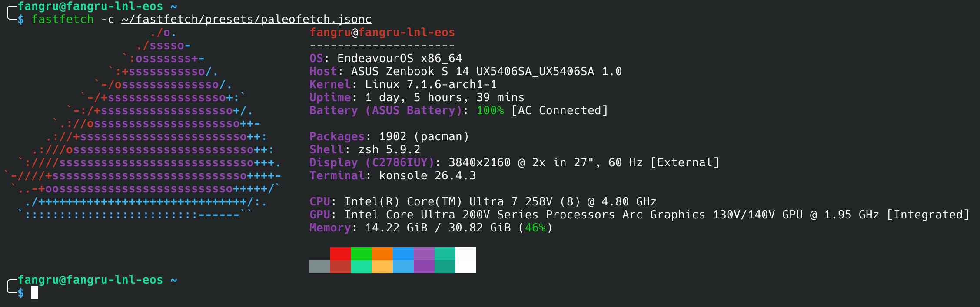Click the Kernel version line

[x=403, y=85]
